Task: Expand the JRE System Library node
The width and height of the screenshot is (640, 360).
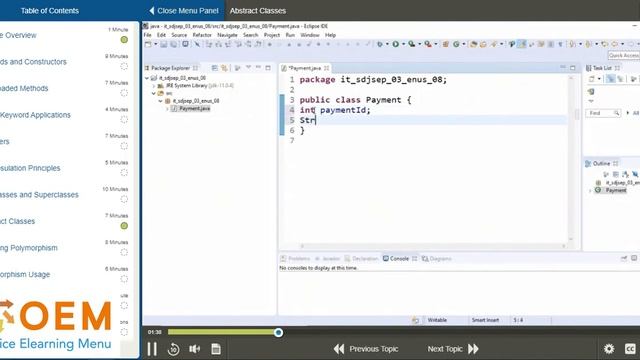Action: click(154, 86)
